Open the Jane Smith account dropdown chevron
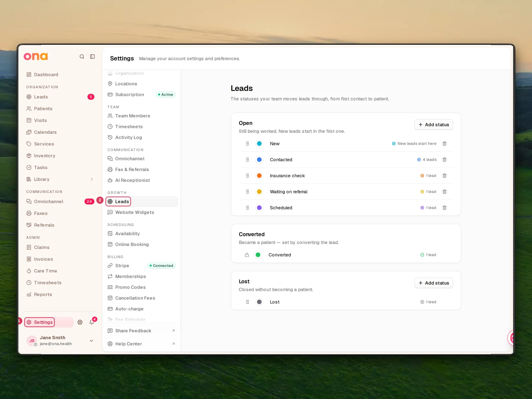This screenshot has width=532, height=399. (91, 341)
